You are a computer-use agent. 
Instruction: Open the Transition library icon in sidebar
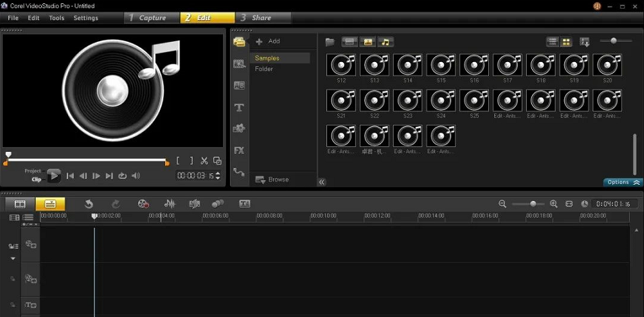[239, 86]
